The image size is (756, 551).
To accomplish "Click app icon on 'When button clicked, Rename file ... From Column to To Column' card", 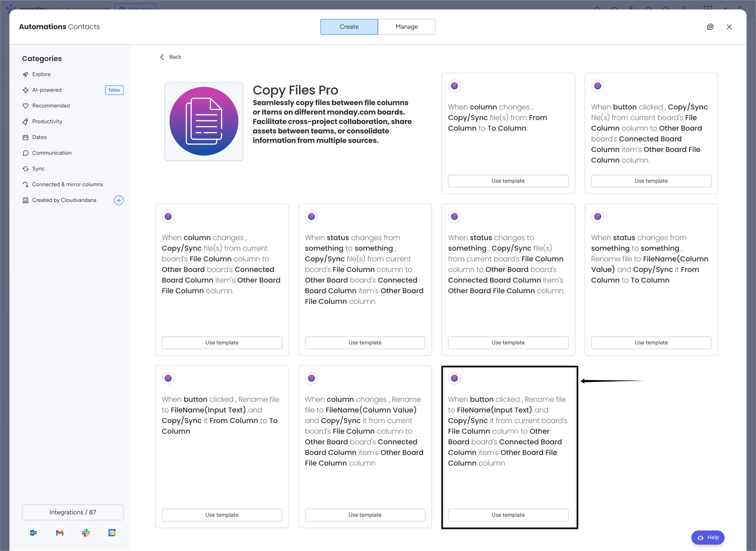I will click(x=168, y=378).
